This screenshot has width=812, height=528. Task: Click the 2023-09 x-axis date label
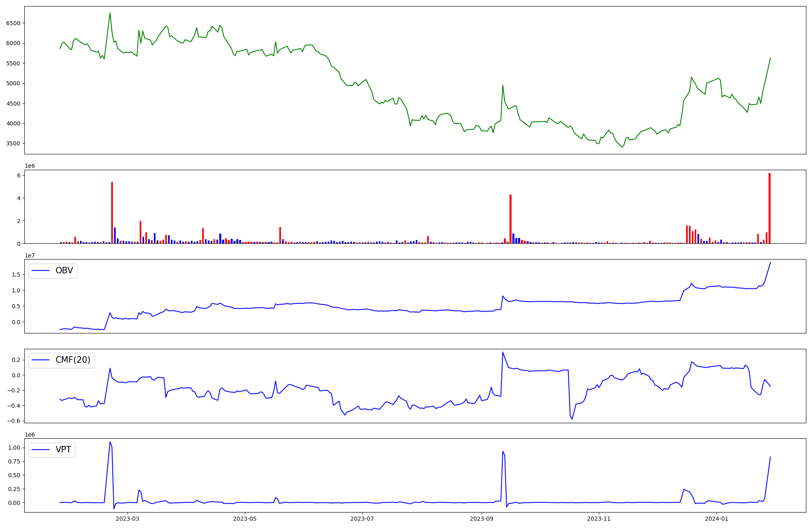pos(482,519)
